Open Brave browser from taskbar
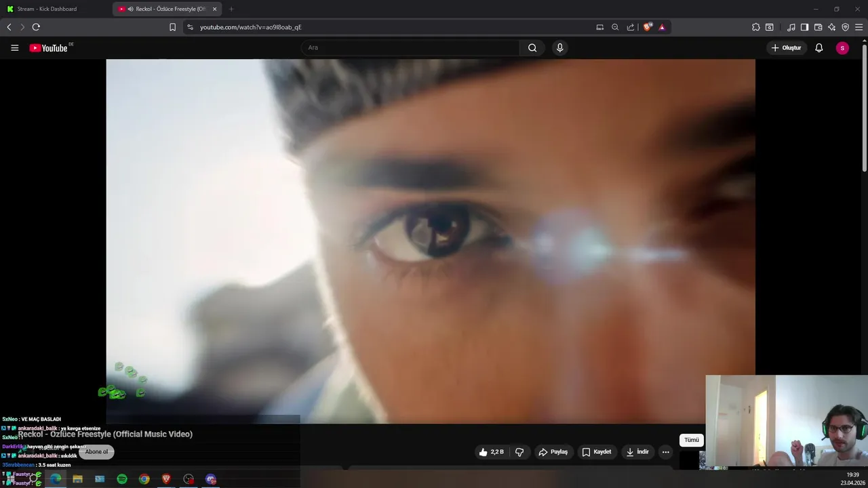The image size is (868, 488). 166,479
